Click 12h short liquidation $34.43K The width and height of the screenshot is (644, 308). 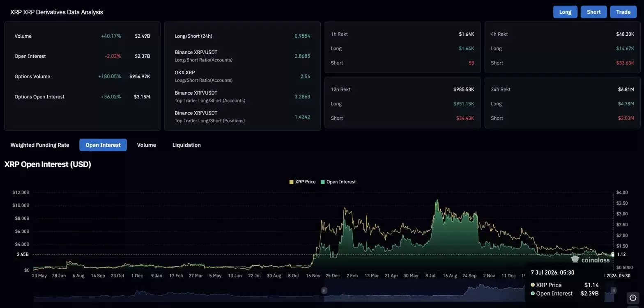(465, 118)
